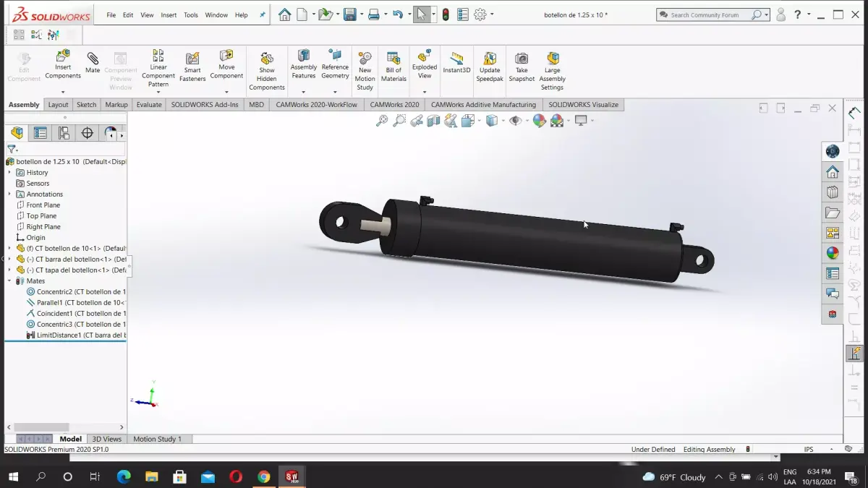
Task: Select the Zoom to Fit icon
Action: [x=381, y=121]
